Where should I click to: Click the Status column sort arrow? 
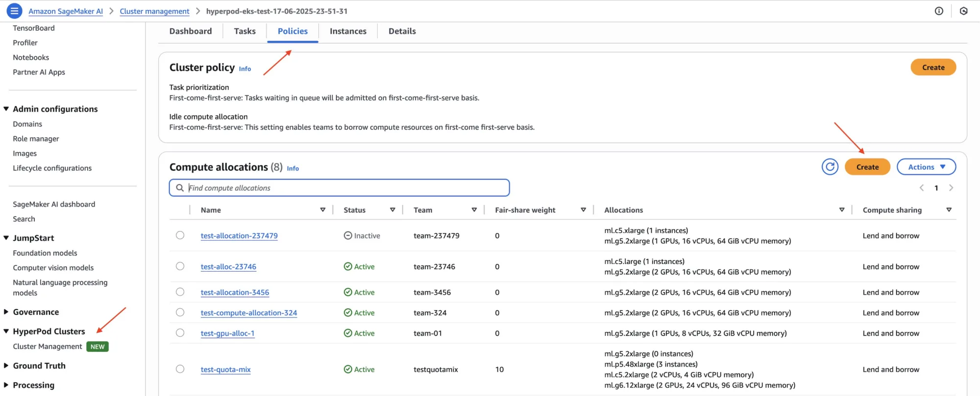tap(392, 210)
